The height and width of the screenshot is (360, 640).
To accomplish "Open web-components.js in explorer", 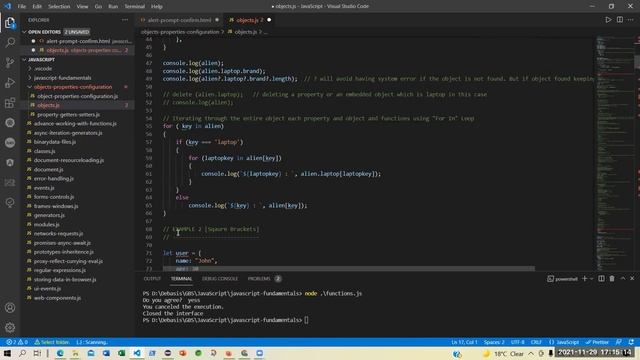I will tap(57, 298).
